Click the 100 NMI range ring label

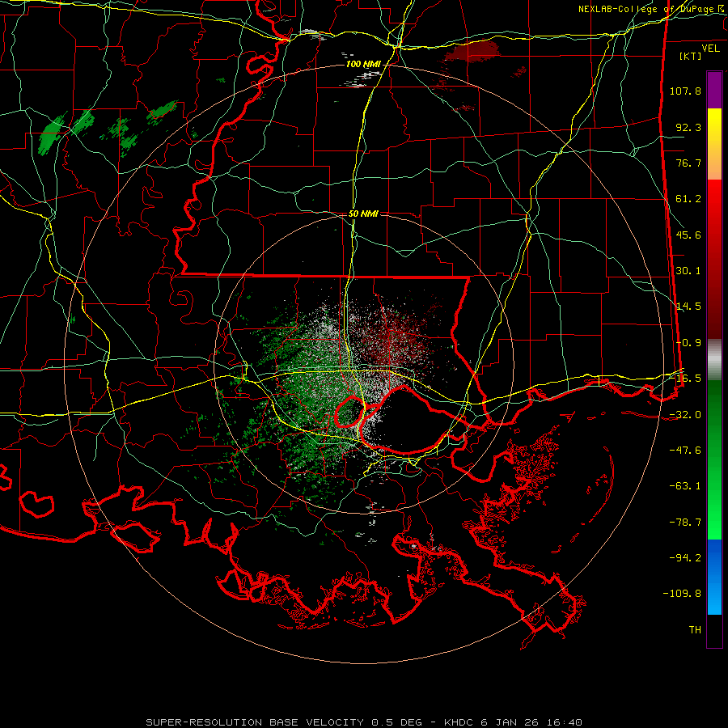click(363, 64)
